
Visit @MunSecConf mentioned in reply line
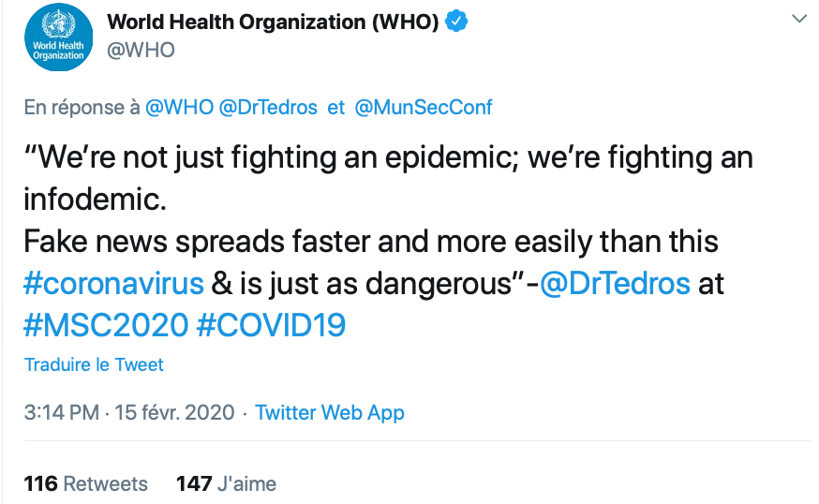point(424,108)
